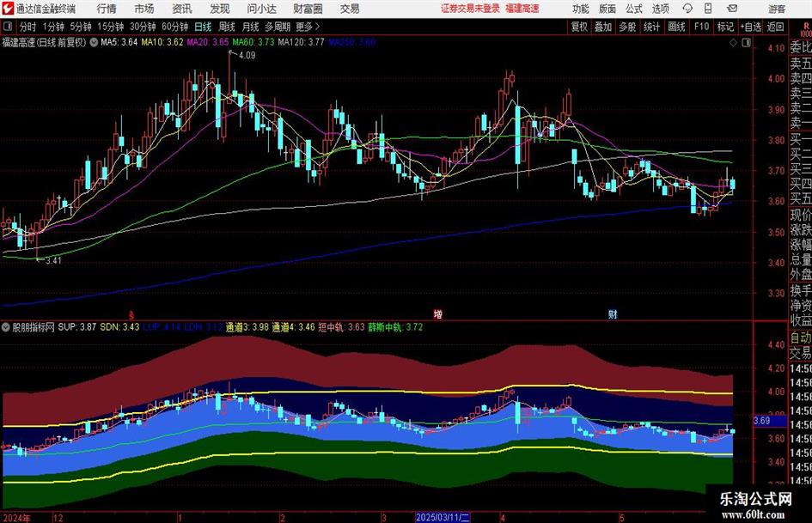Click the MA60: 3.73 label
The image size is (812, 523).
(253, 42)
